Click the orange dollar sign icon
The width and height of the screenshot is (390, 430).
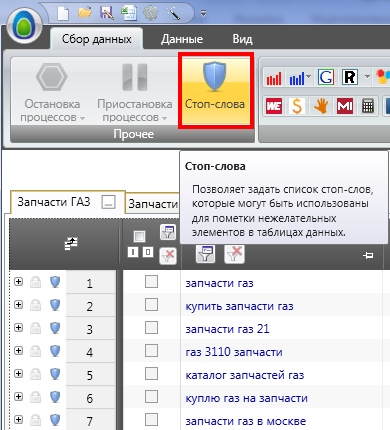(x=297, y=106)
